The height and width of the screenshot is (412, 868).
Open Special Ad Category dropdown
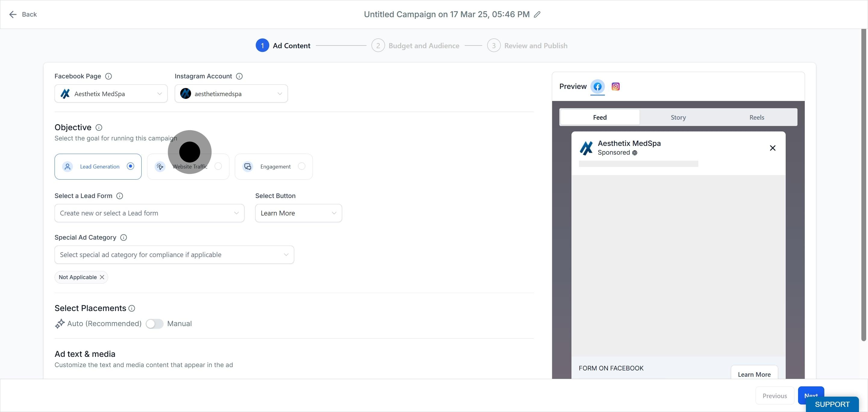click(174, 255)
